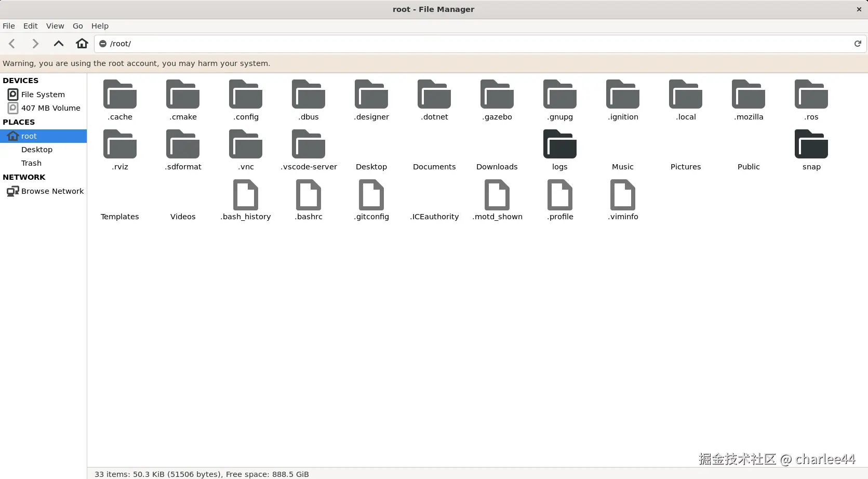
Task: Go to parent folder with up arrow
Action: point(59,44)
